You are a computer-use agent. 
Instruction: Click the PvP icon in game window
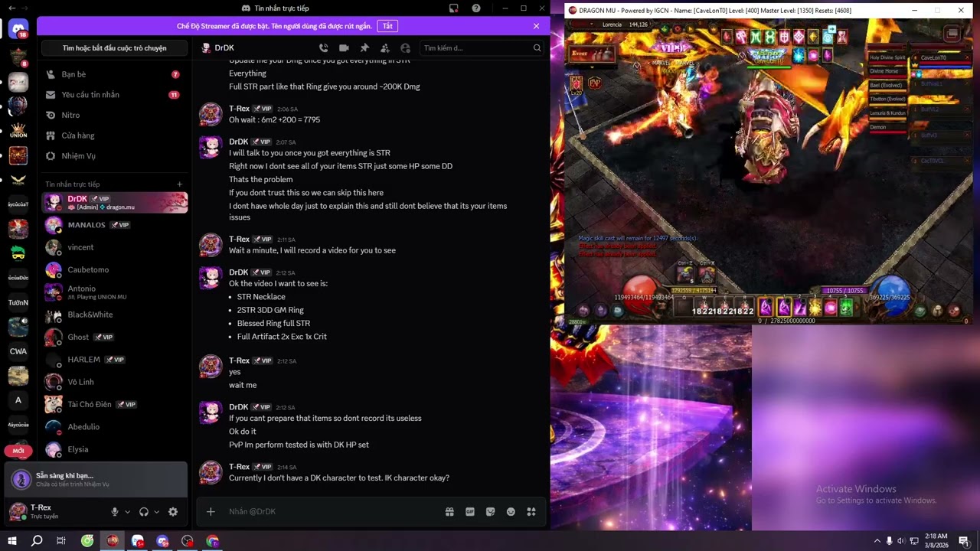(x=594, y=83)
